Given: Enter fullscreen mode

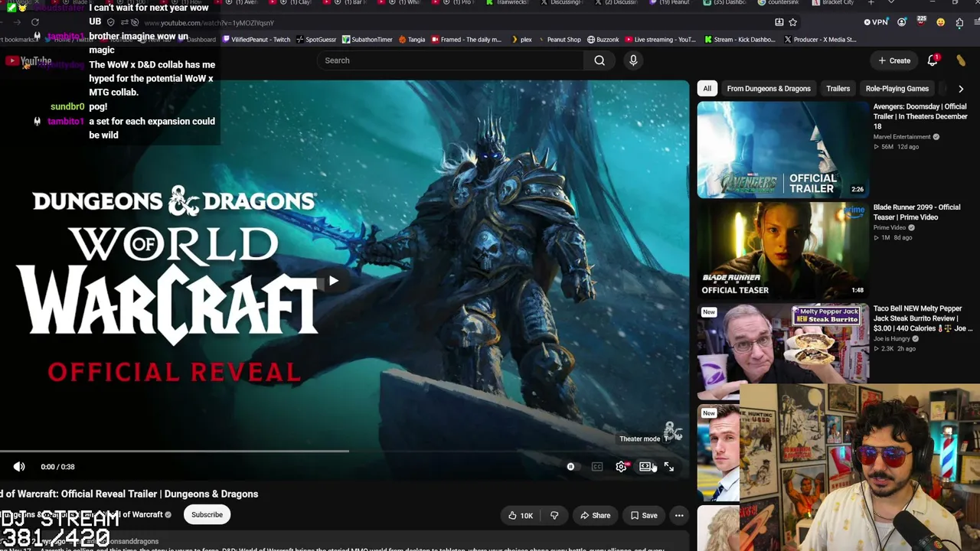Looking at the screenshot, I should click(669, 467).
